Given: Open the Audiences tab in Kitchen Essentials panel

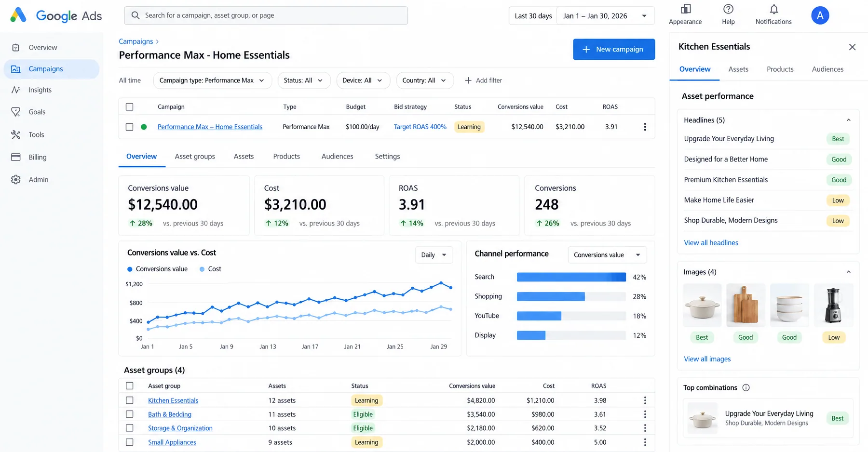Looking at the screenshot, I should tap(827, 69).
